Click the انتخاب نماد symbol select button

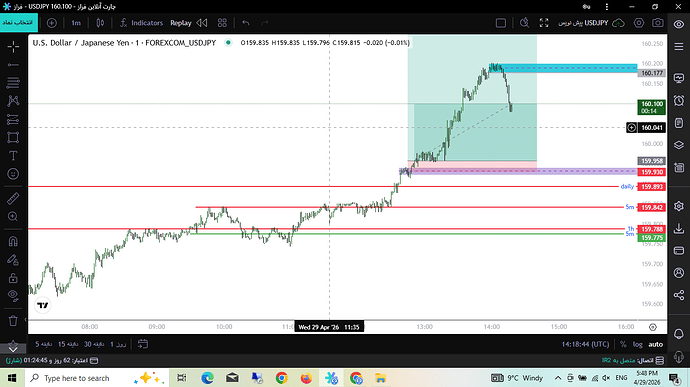click(18, 23)
